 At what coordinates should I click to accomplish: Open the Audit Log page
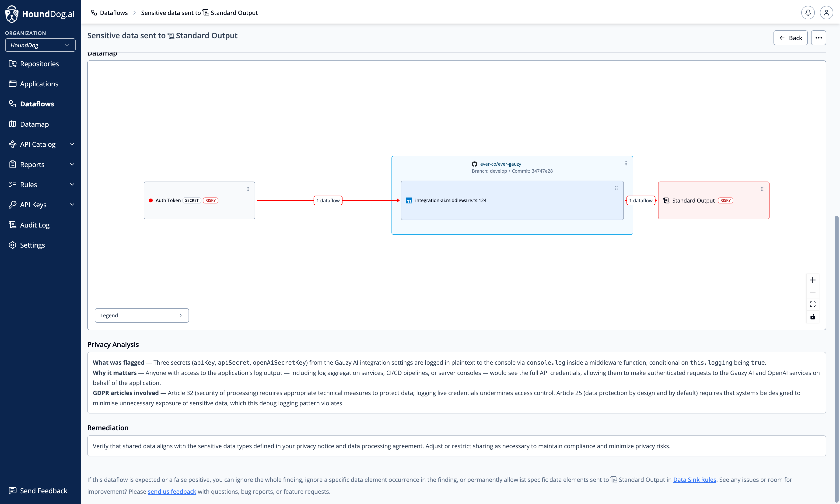[x=35, y=225]
